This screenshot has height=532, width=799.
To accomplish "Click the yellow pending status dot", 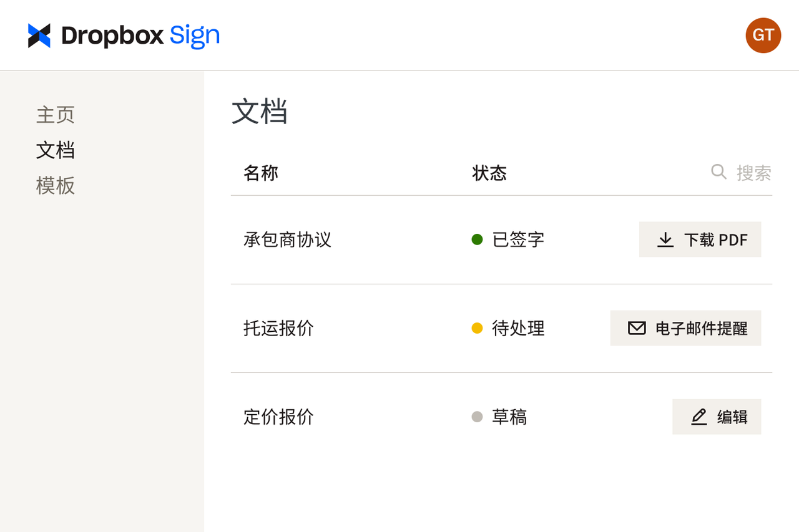I will point(478,327).
